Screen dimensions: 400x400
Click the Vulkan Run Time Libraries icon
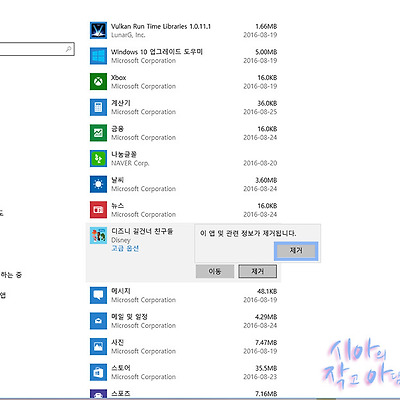click(x=98, y=30)
